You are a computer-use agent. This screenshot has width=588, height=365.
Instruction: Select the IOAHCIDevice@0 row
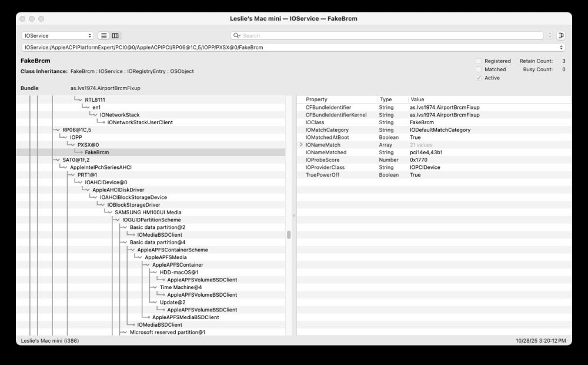151,182
